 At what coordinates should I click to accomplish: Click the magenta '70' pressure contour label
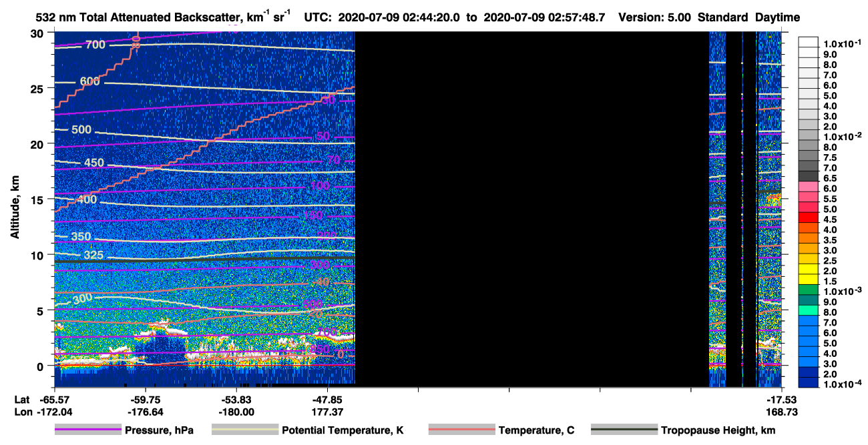334,161
